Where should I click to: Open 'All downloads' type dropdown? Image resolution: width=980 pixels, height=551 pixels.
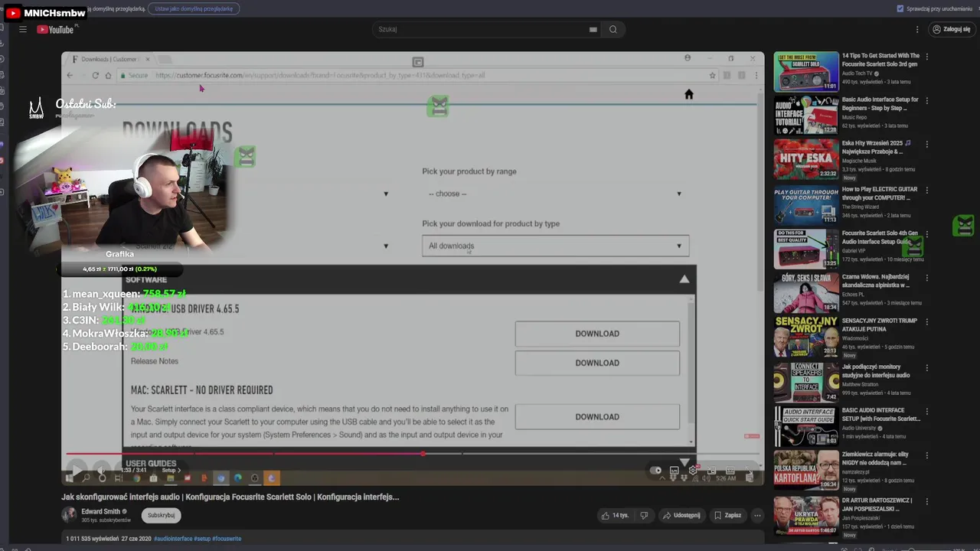click(555, 246)
